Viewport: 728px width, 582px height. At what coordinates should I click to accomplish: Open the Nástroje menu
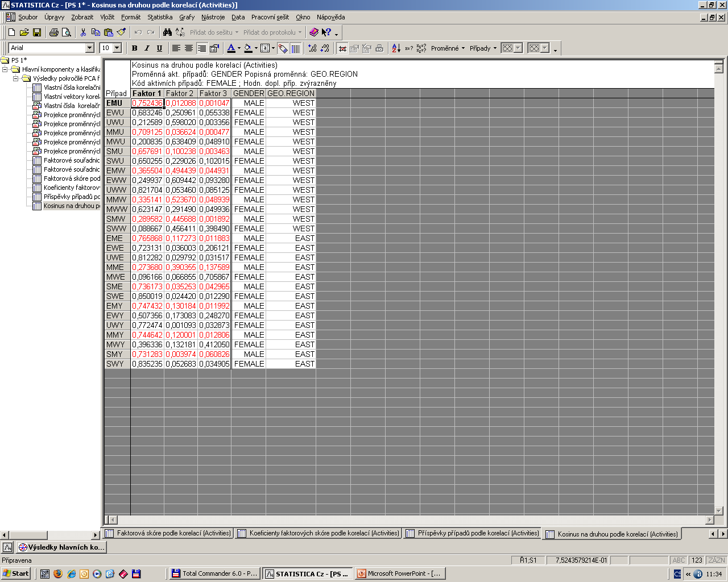coord(213,17)
